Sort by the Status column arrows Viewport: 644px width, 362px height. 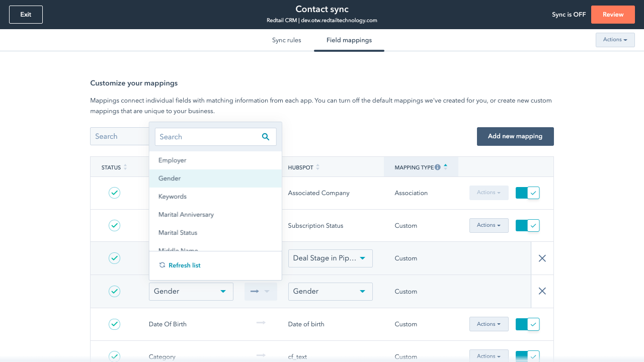tap(125, 167)
